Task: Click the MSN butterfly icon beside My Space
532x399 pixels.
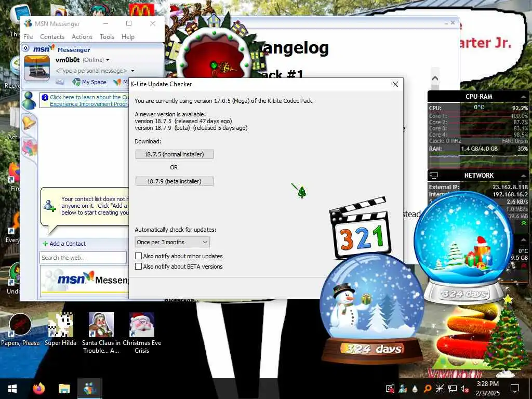Action: 117,82
